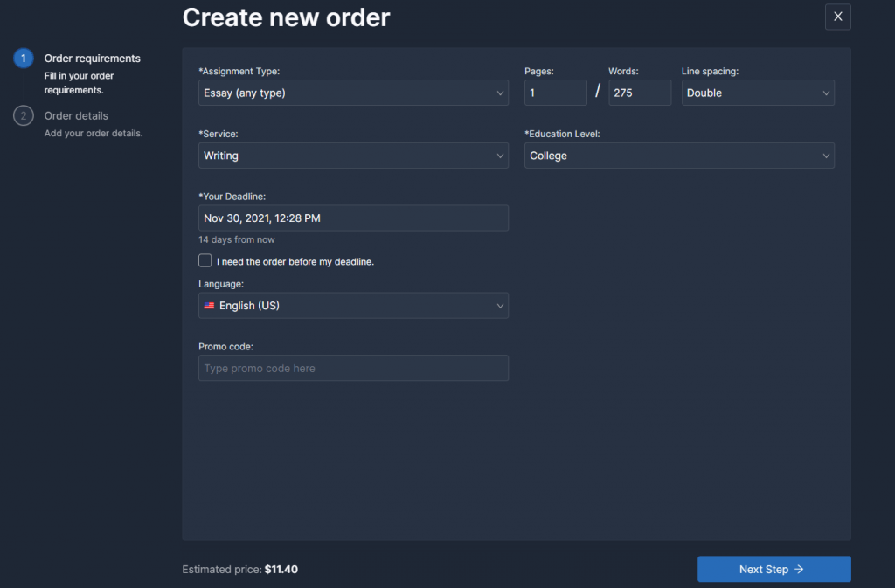Image resolution: width=895 pixels, height=588 pixels.
Task: Open the Line spacing dropdown showing Double
Action: click(x=757, y=93)
